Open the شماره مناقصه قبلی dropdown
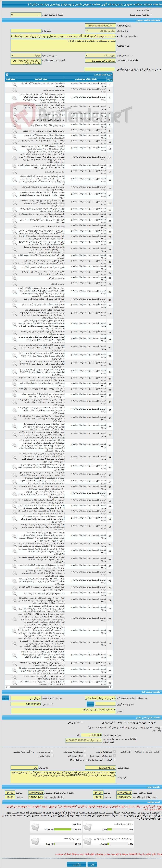 pos(26,15)
